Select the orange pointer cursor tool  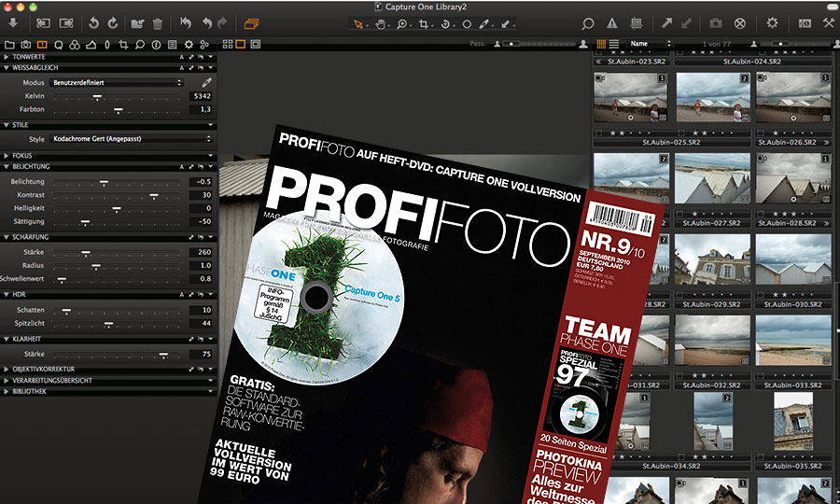click(359, 22)
